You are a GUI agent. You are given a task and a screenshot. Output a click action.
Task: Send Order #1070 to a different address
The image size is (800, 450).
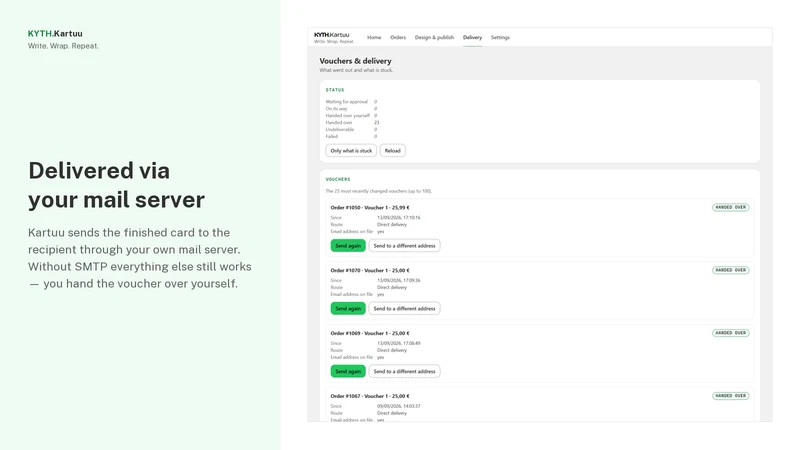(x=405, y=308)
